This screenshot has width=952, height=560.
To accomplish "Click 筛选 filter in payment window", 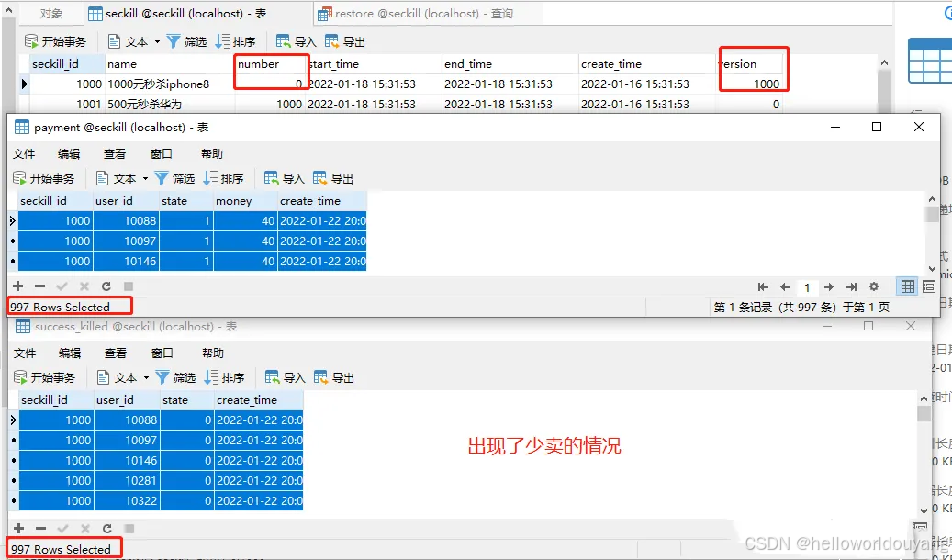I will 174,178.
